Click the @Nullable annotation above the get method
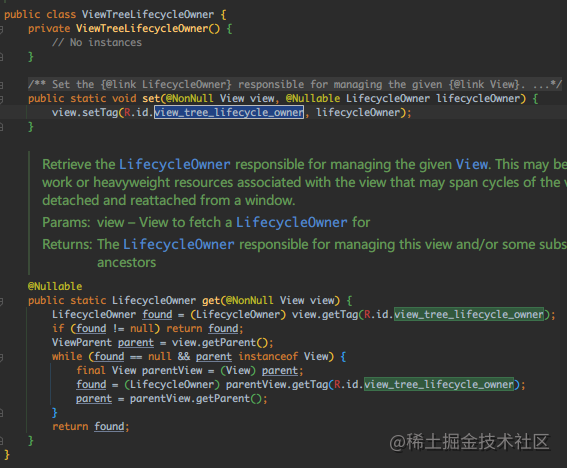 pyautogui.click(x=55, y=286)
